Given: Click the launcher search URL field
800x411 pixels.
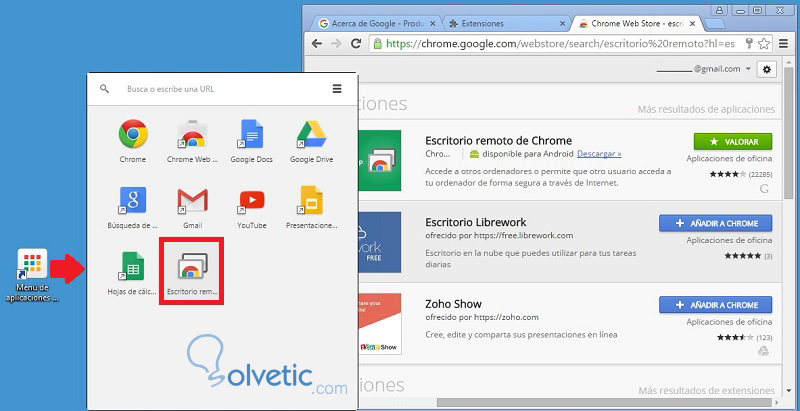Looking at the screenshot, I should pos(224,89).
